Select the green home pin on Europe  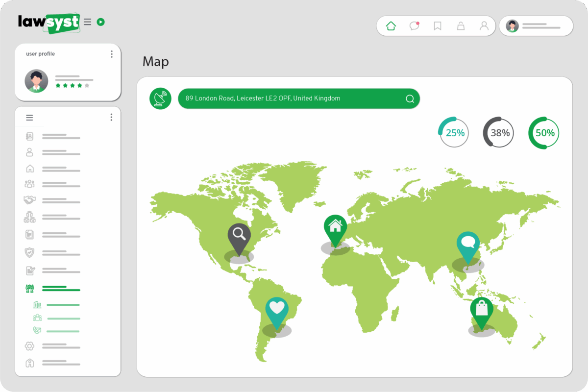(335, 228)
